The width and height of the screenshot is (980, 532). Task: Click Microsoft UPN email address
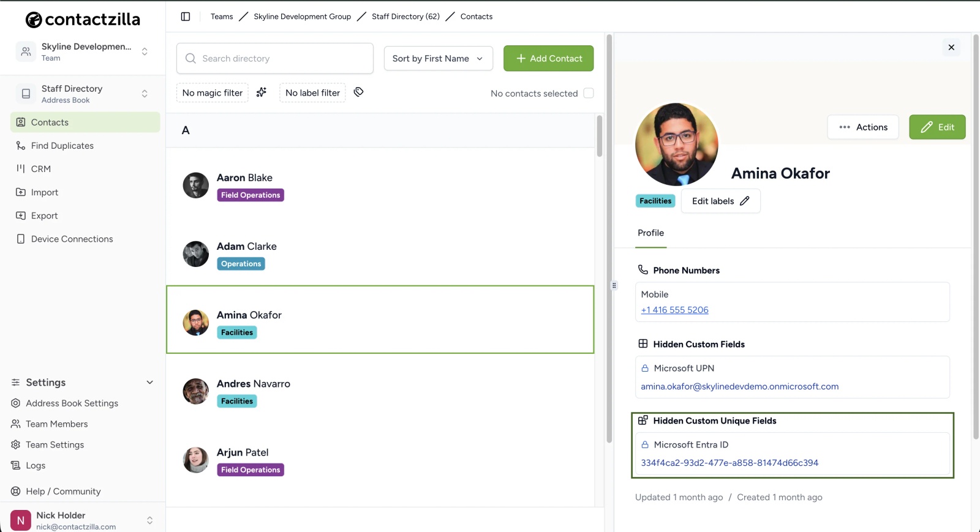(739, 387)
